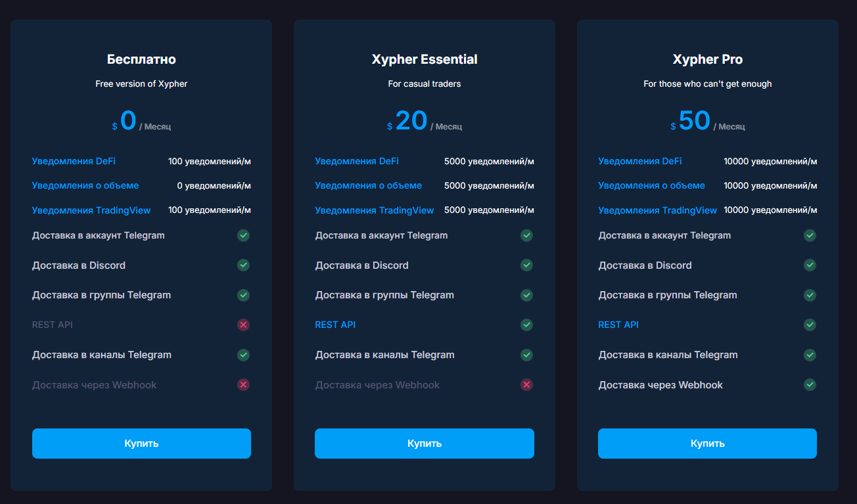Click the Купить button in the Бесплатно plan
The height and width of the screenshot is (504, 857).
pos(141,444)
